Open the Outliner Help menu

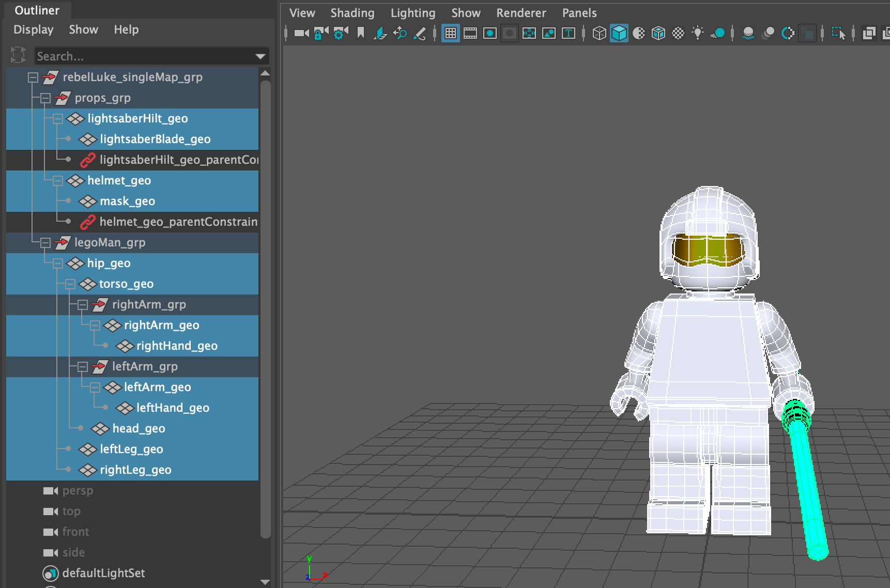[126, 30]
